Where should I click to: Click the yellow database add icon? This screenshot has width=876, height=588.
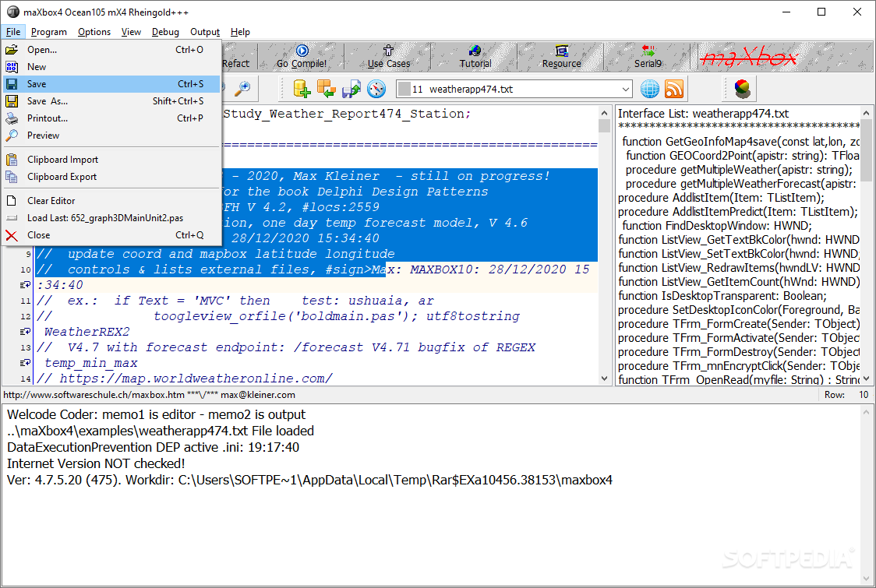pos(302,89)
